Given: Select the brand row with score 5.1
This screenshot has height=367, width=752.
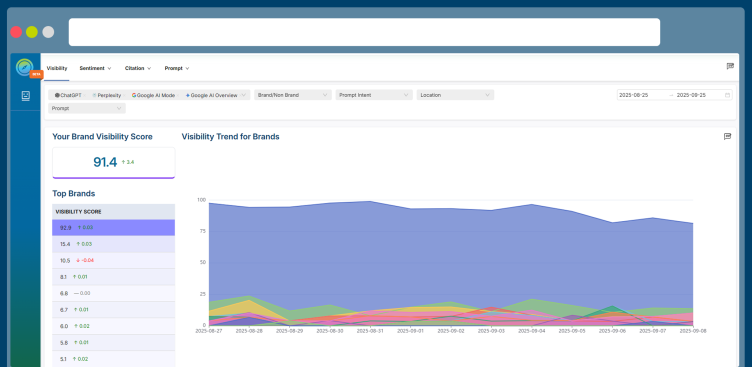Looking at the screenshot, I should coord(114,359).
